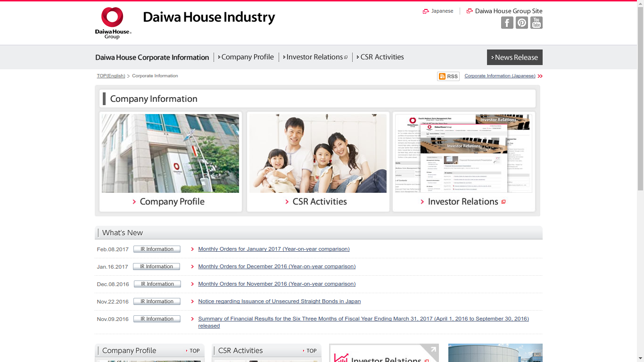Click the Daiwa House Group logo
This screenshot has width=644, height=362.
[112, 23]
